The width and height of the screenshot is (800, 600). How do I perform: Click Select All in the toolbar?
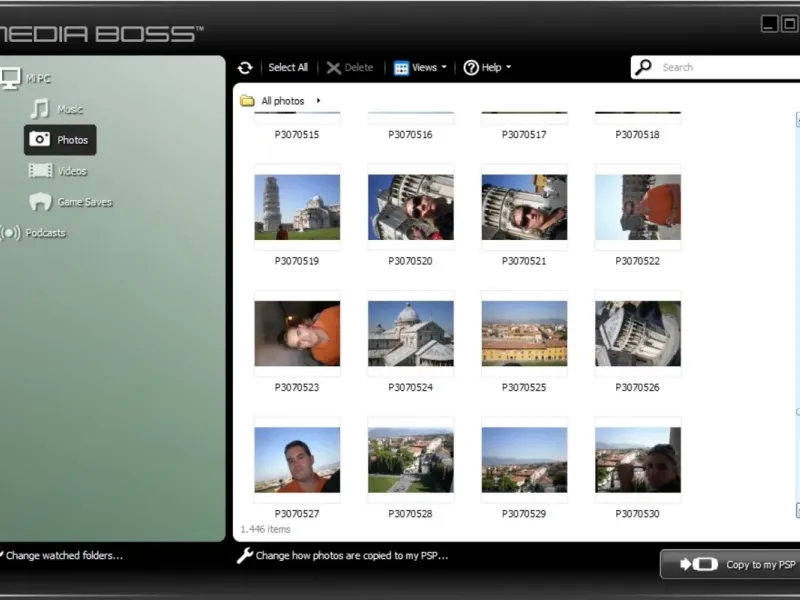(288, 67)
